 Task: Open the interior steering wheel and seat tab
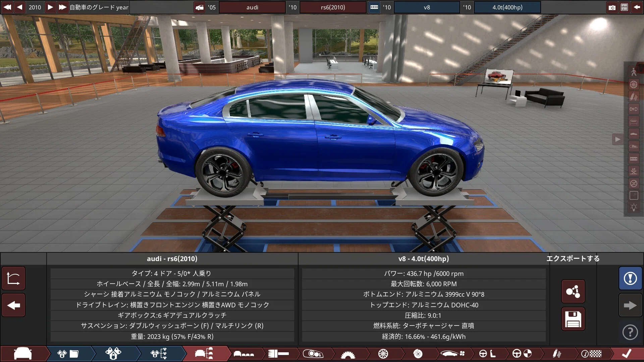(x=487, y=354)
